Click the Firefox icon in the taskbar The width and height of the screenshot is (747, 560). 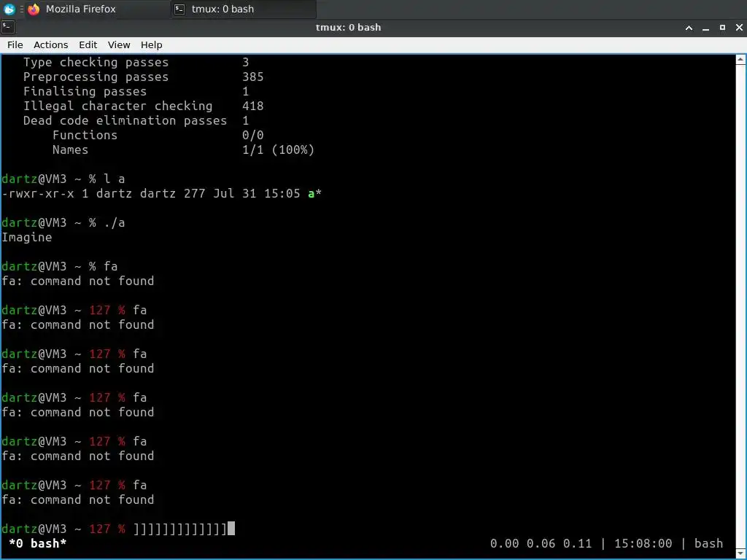tap(34, 9)
